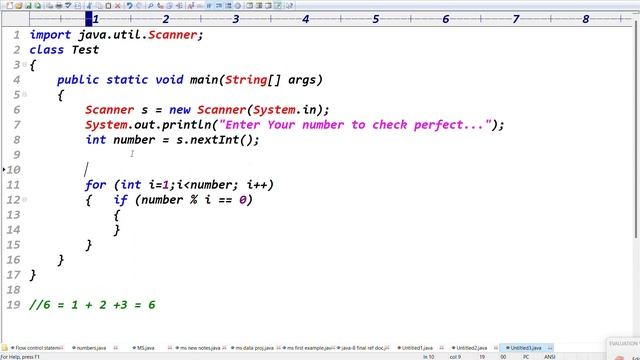This screenshot has width=640, height=360.
Task: Collapse the fold marker at line 12
Action: [25, 200]
